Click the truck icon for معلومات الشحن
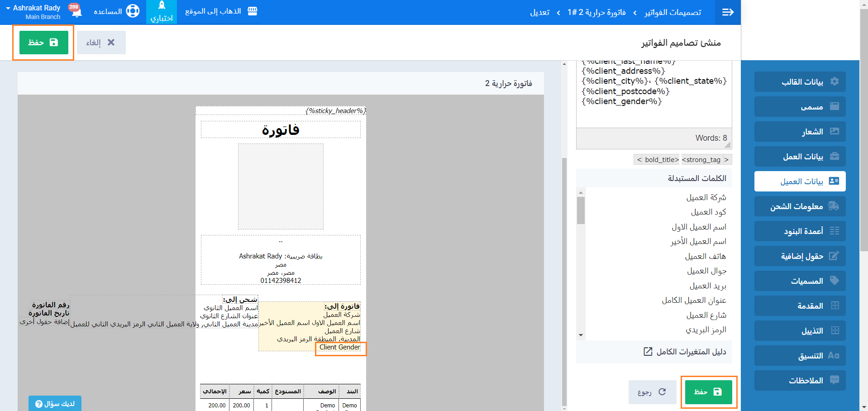The image size is (868, 411). click(833, 206)
